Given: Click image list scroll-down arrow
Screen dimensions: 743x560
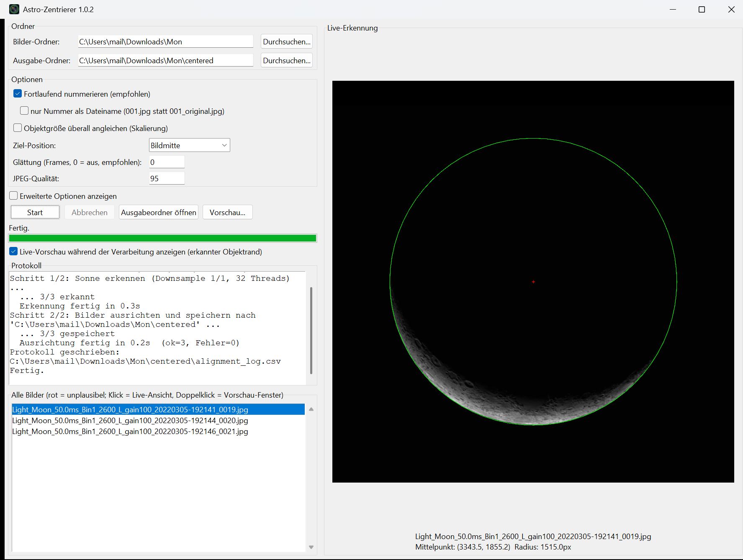Looking at the screenshot, I should pos(311,547).
